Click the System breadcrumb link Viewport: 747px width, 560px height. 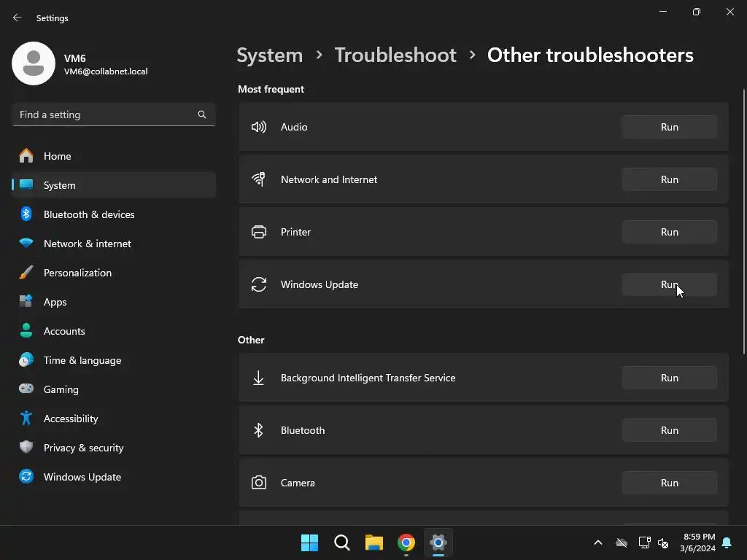(270, 55)
